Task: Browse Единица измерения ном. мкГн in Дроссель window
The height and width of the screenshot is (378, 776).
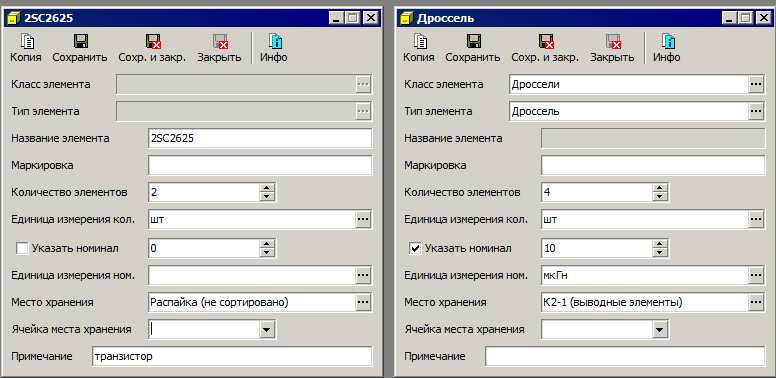Action: pyautogui.click(x=756, y=275)
